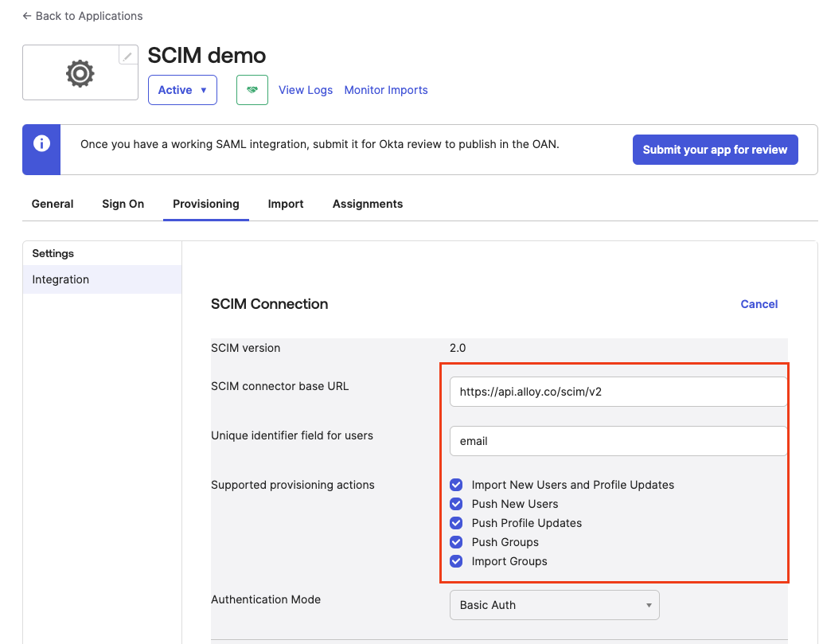This screenshot has width=823, height=644.
Task: Select Integration in Settings sidebar
Action: pos(103,279)
